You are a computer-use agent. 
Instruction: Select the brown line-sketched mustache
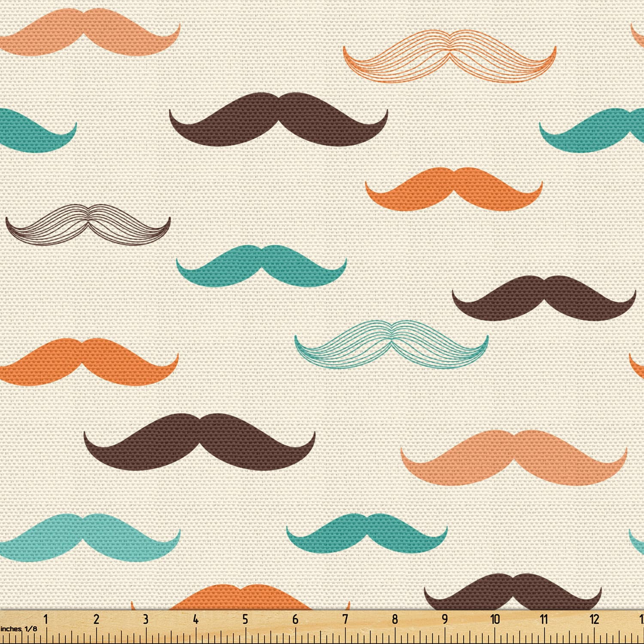pyautogui.click(x=88, y=224)
